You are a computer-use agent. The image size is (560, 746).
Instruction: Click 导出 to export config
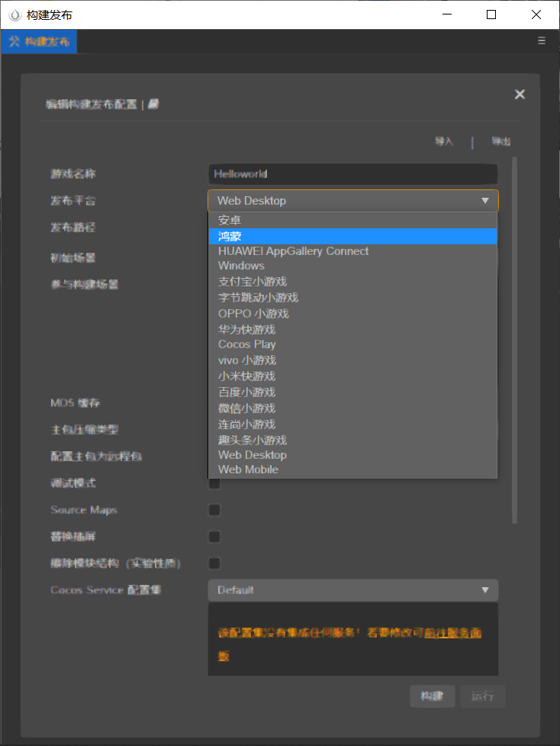click(x=500, y=141)
